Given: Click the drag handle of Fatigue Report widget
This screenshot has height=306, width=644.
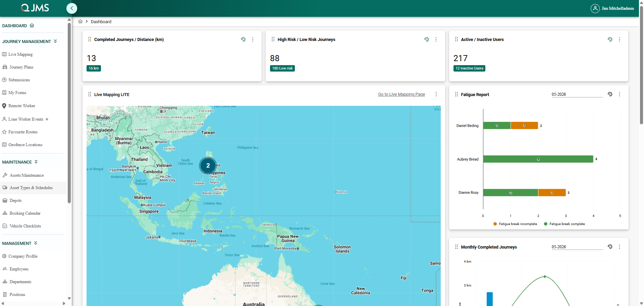Looking at the screenshot, I should 457,94.
